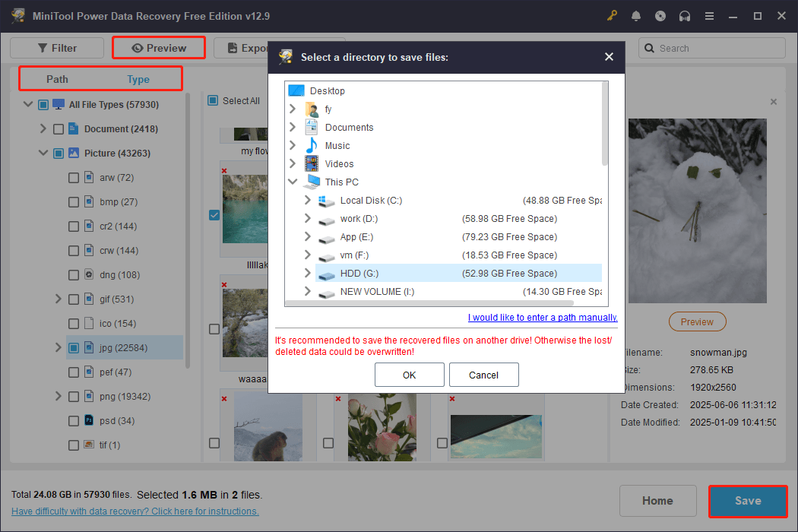Expand the fy folder in dialog
The height and width of the screenshot is (532, 798).
point(293,109)
